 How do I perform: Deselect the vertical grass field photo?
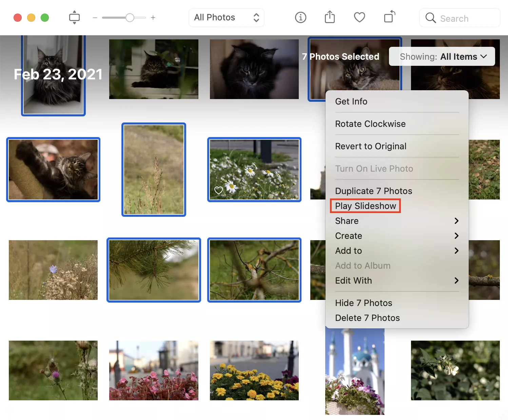pyautogui.click(x=153, y=170)
